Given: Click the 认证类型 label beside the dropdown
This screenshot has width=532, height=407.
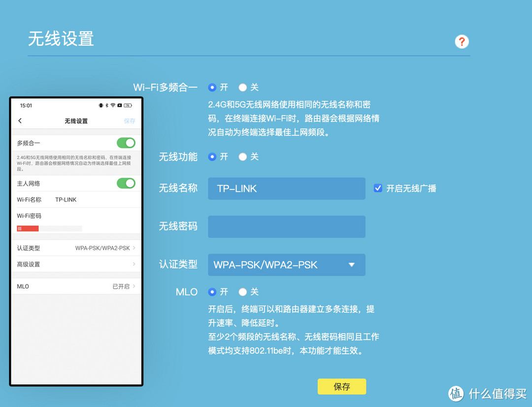Looking at the screenshot, I should pyautogui.click(x=178, y=264).
